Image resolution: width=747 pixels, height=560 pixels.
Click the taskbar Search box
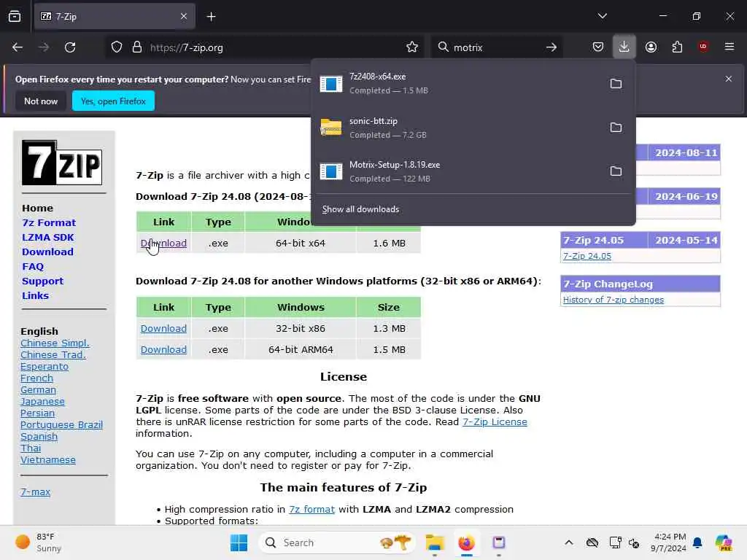pyautogui.click(x=336, y=542)
